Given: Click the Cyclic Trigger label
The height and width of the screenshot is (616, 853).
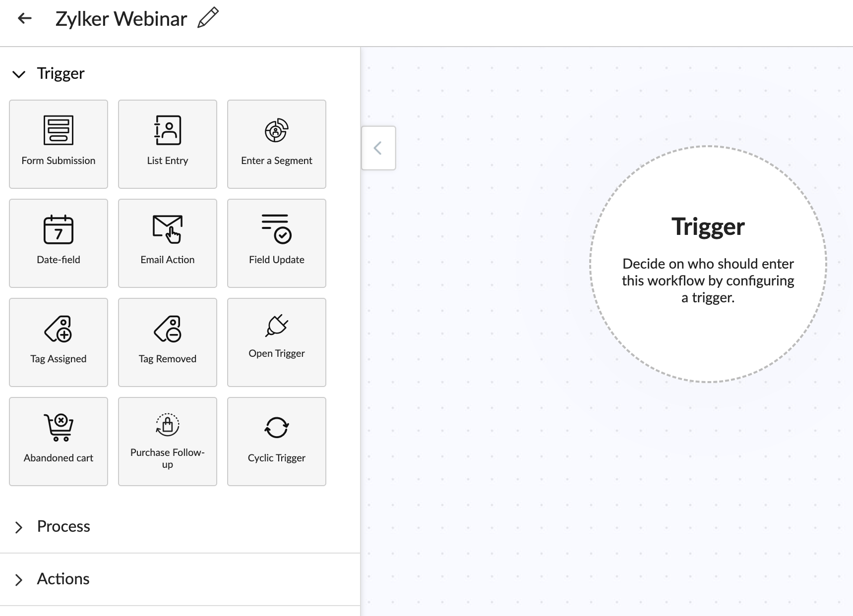Looking at the screenshot, I should click(x=277, y=458).
